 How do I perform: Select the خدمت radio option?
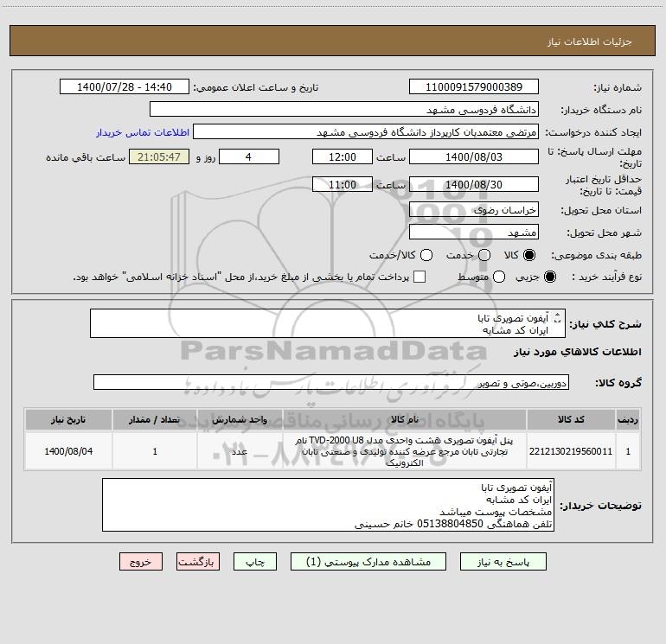(x=484, y=255)
